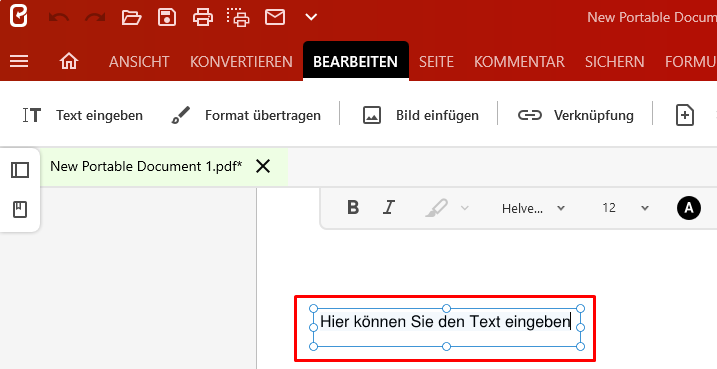Click the Verknüpfung chain icon
Image resolution: width=717 pixels, height=369 pixels.
pyautogui.click(x=530, y=115)
